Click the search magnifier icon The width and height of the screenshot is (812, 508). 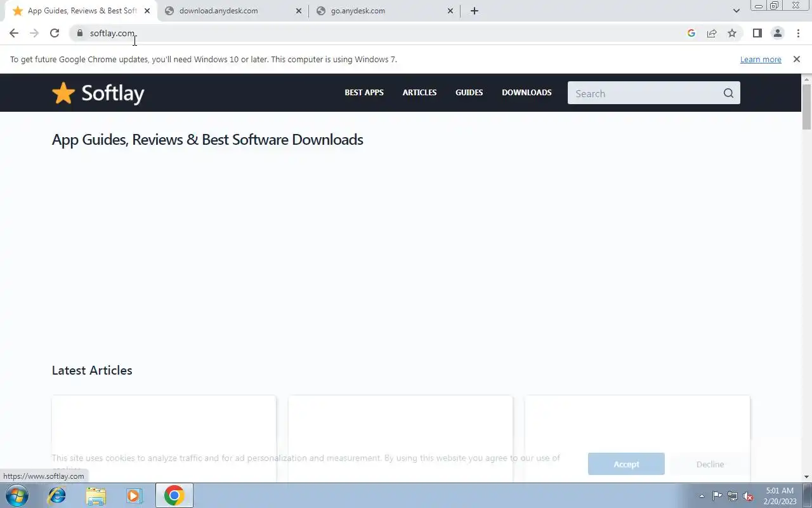pyautogui.click(x=728, y=93)
